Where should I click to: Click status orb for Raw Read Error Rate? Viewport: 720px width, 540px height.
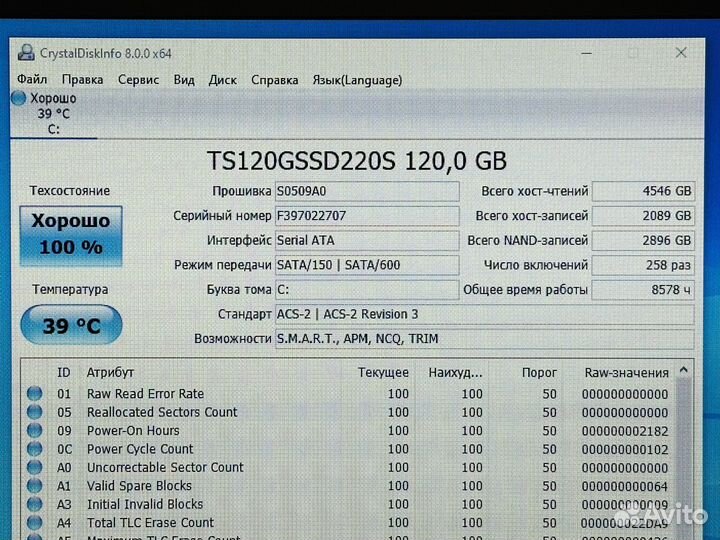pos(34,394)
